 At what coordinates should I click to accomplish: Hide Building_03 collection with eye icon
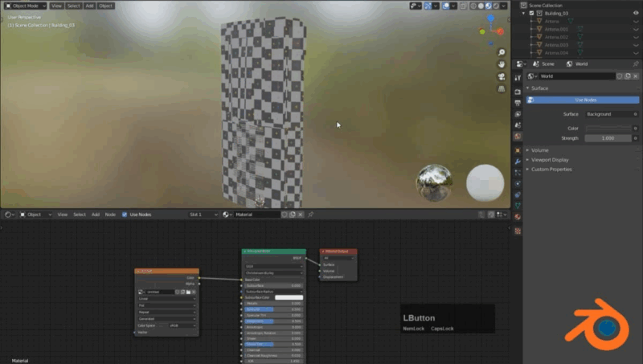(636, 14)
